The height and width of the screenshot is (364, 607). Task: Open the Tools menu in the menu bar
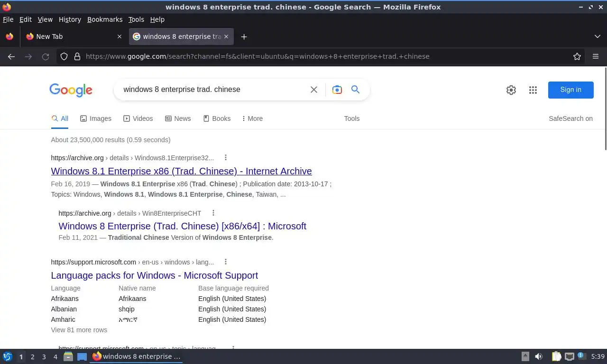click(136, 19)
